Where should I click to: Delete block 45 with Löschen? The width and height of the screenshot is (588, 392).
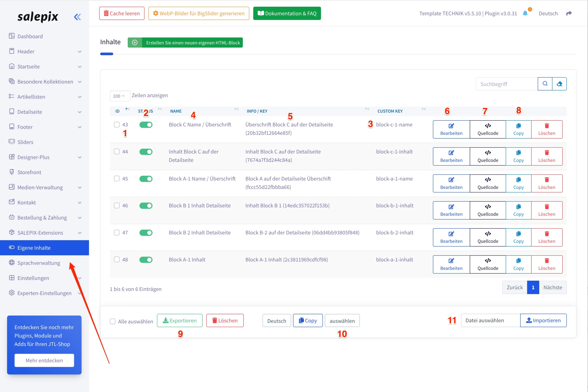(547, 183)
